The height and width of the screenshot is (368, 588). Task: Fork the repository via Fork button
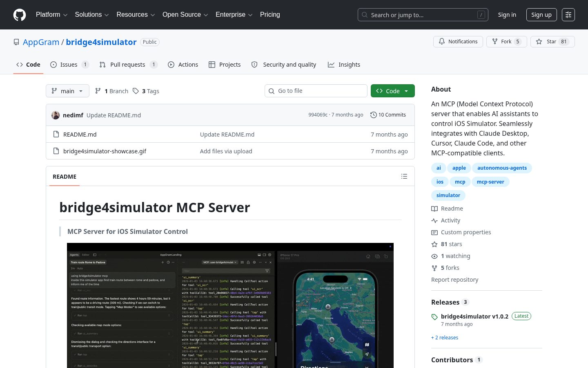point(506,42)
